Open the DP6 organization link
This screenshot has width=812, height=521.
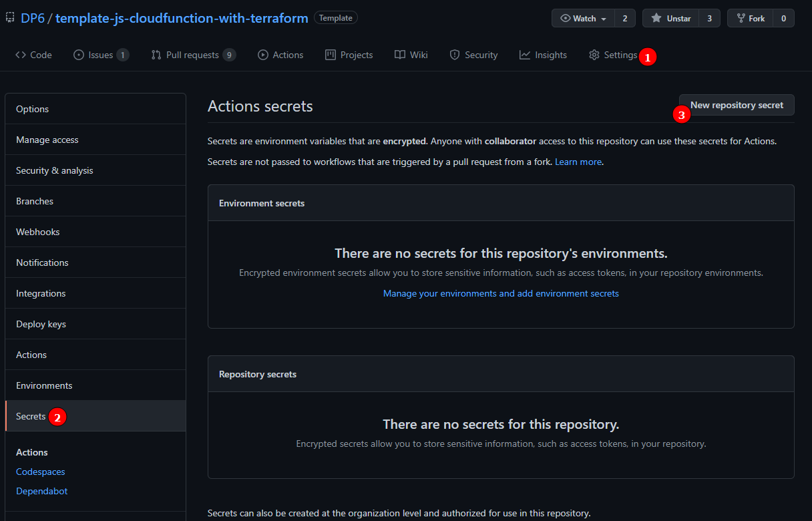32,18
